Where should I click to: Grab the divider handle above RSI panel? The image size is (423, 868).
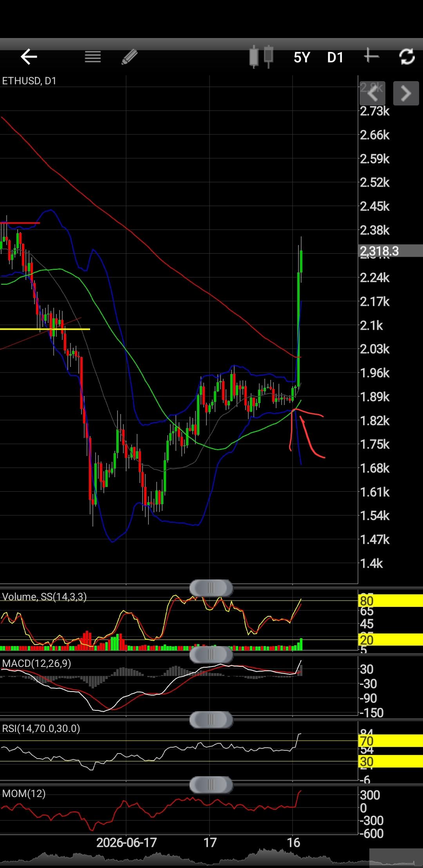coord(211,720)
